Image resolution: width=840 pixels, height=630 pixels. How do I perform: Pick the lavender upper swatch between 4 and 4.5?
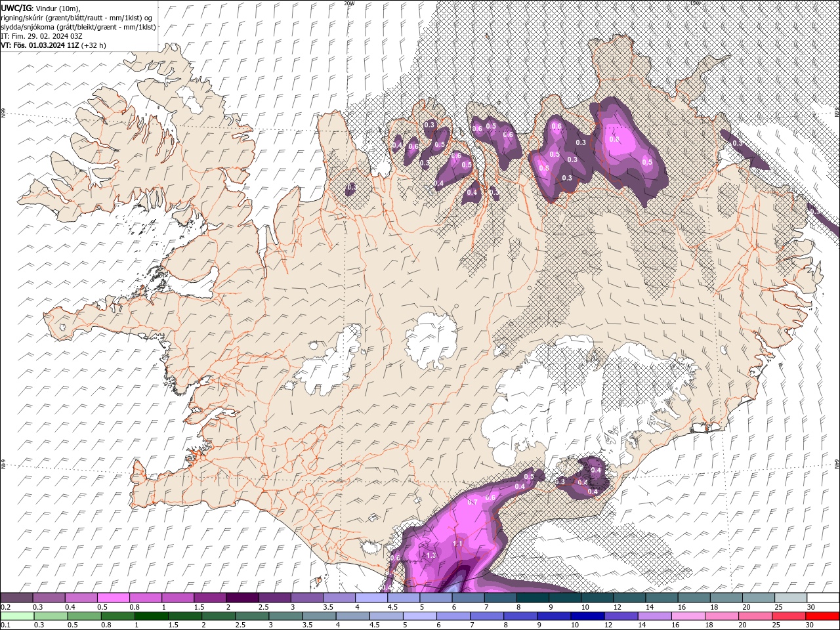371,598
